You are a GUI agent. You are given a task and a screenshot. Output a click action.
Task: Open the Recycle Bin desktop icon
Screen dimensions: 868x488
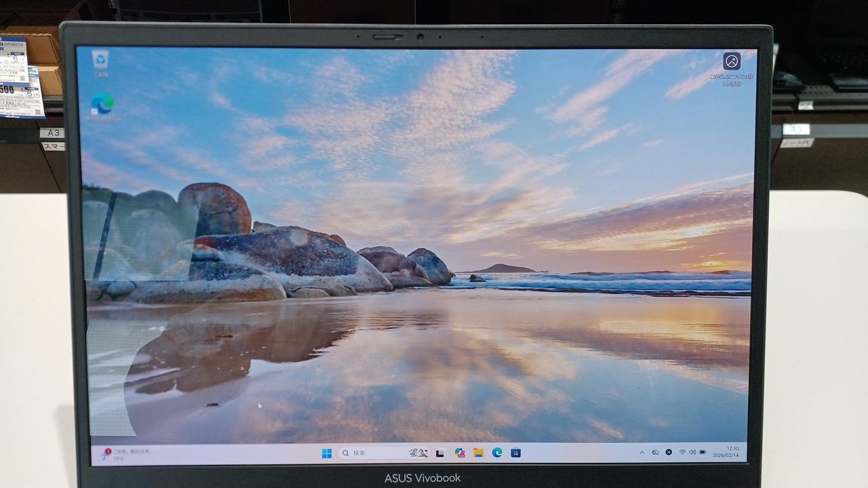point(100,61)
